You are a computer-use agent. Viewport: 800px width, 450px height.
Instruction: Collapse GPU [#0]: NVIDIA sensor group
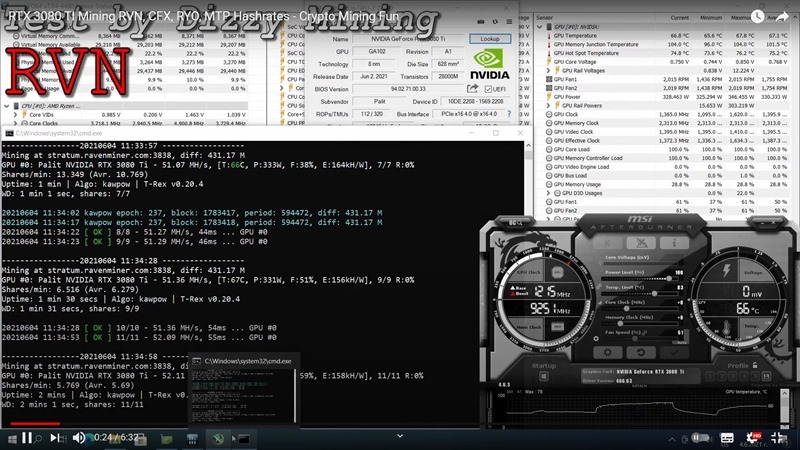coord(540,27)
